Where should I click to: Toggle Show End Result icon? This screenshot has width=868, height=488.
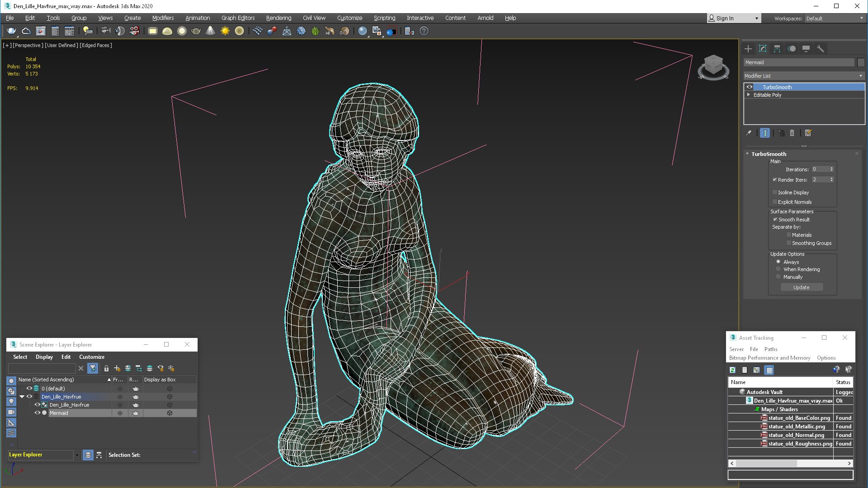765,133
